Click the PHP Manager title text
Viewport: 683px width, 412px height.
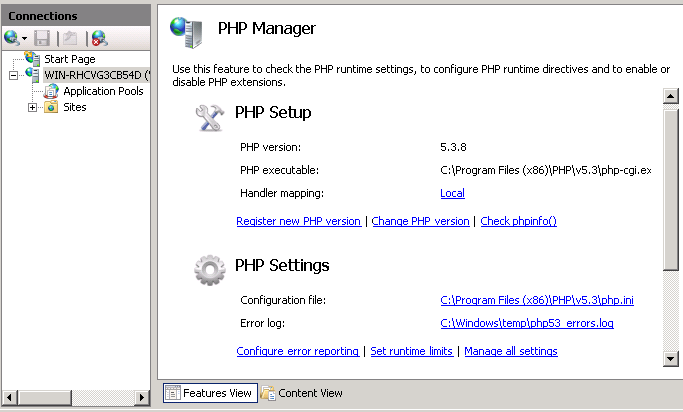tap(267, 28)
